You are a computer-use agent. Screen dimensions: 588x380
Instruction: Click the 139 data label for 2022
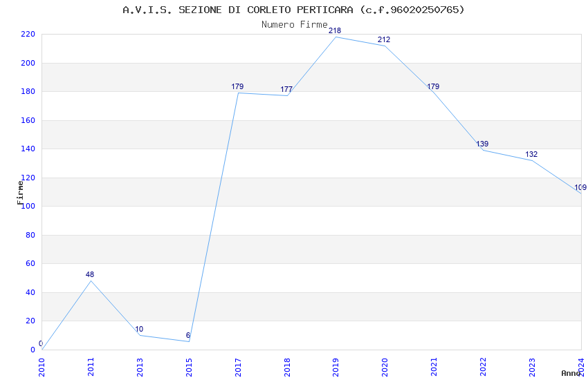(482, 144)
